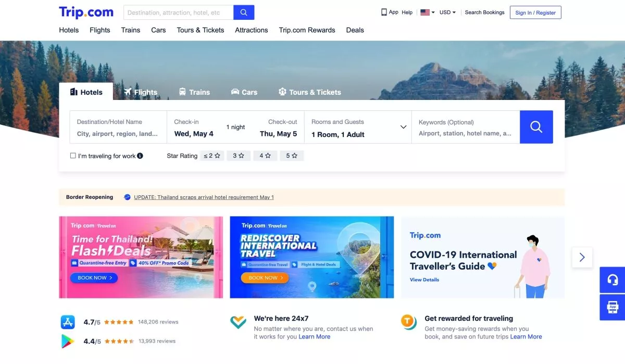Click the blue hotel search magnifier button

(536, 127)
